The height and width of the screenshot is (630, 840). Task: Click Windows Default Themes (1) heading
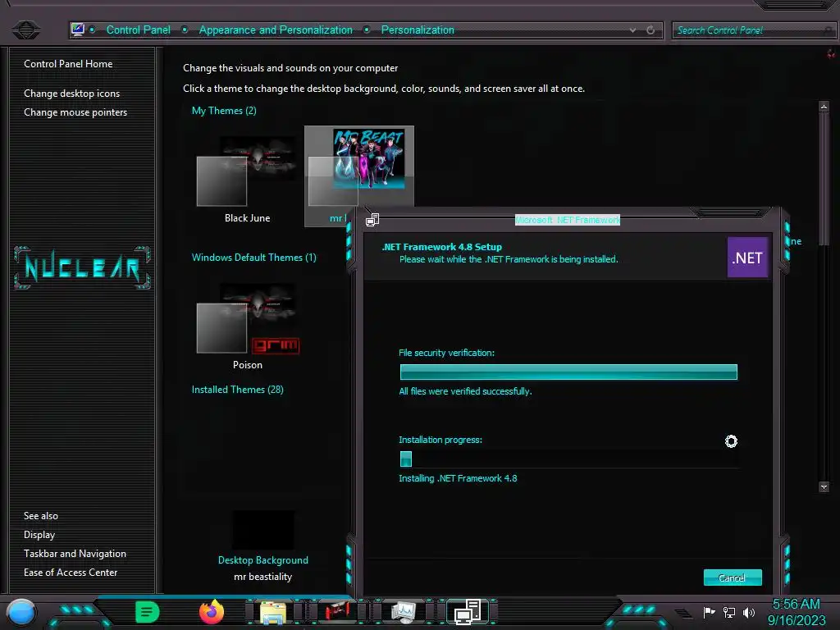254,257
